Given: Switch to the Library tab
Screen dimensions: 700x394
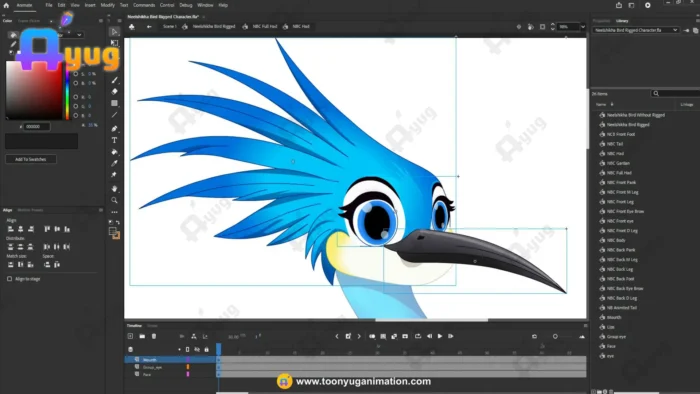Looking at the screenshot, I should coord(622,21).
